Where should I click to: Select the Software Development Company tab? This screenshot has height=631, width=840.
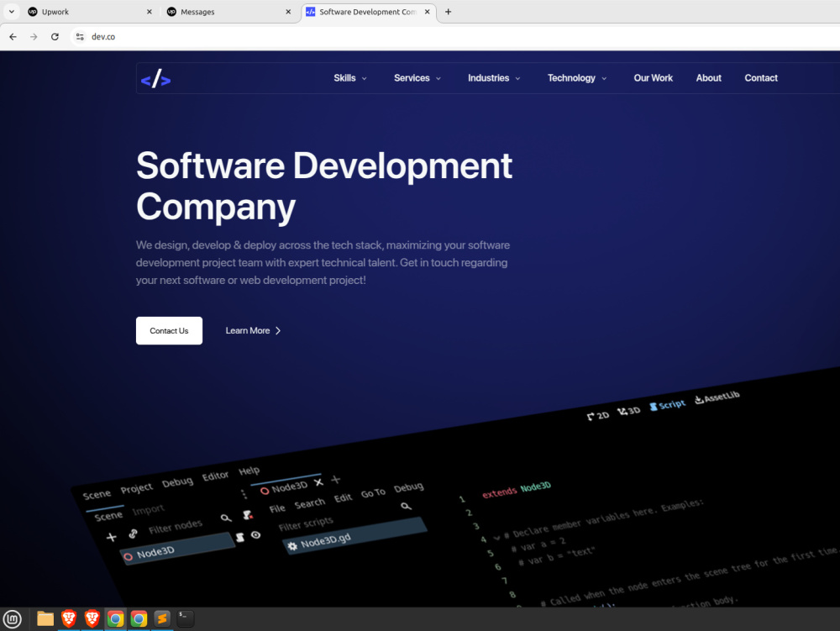(x=369, y=12)
